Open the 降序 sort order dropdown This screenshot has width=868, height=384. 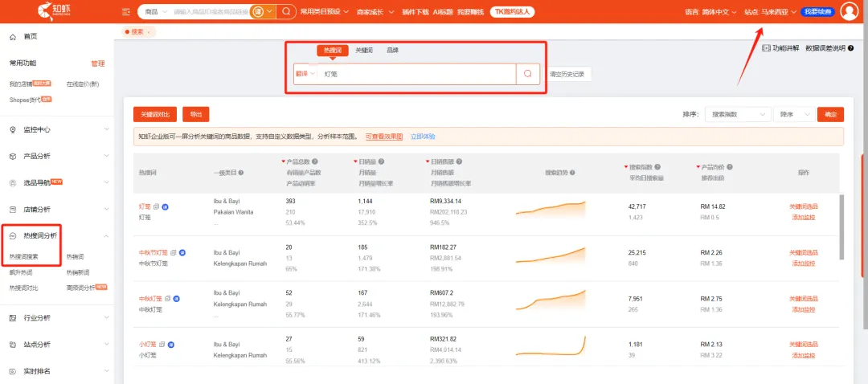(794, 115)
